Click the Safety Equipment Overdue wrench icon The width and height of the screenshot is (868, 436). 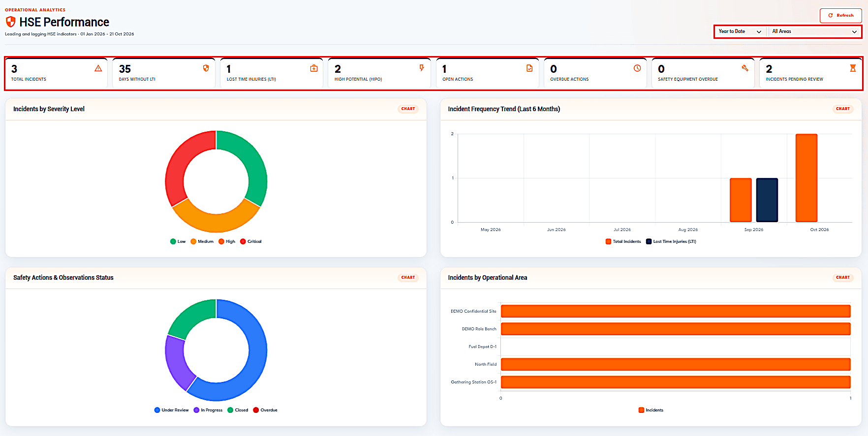point(745,68)
